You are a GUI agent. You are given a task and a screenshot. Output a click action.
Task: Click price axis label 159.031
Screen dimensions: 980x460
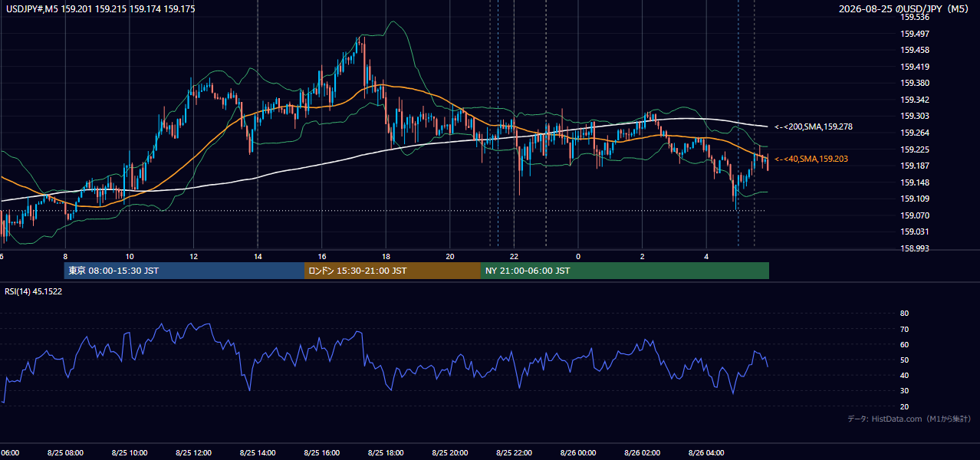(x=915, y=232)
